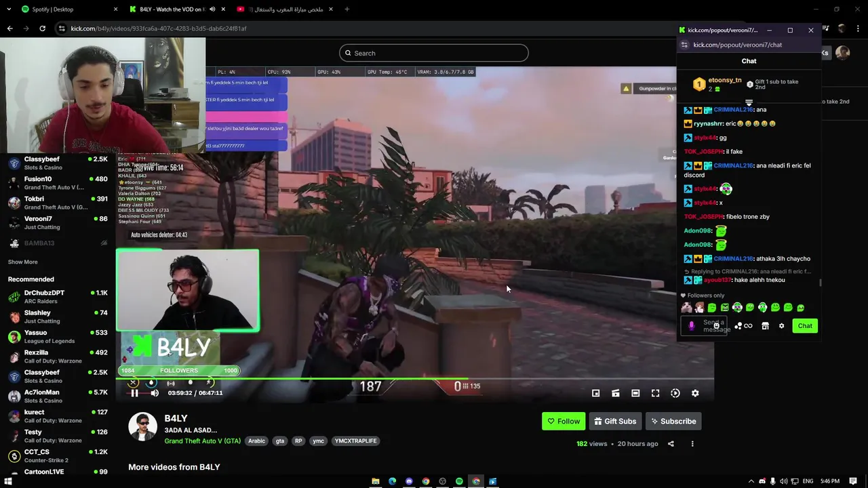Select the YMCXTRAPLIFE tag

point(355,441)
